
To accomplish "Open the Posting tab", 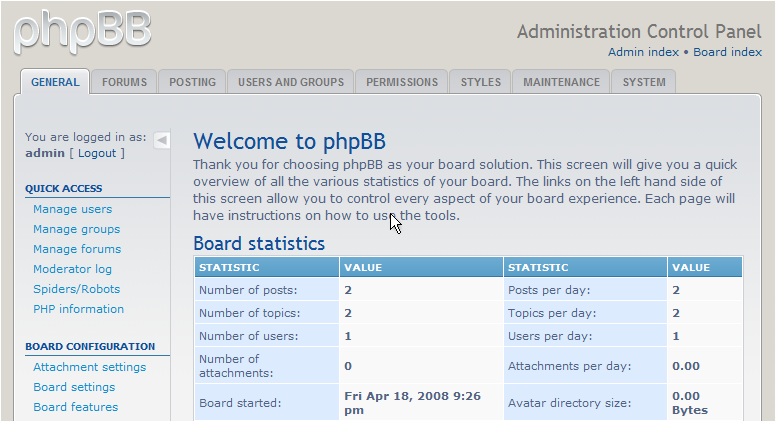I will click(192, 82).
